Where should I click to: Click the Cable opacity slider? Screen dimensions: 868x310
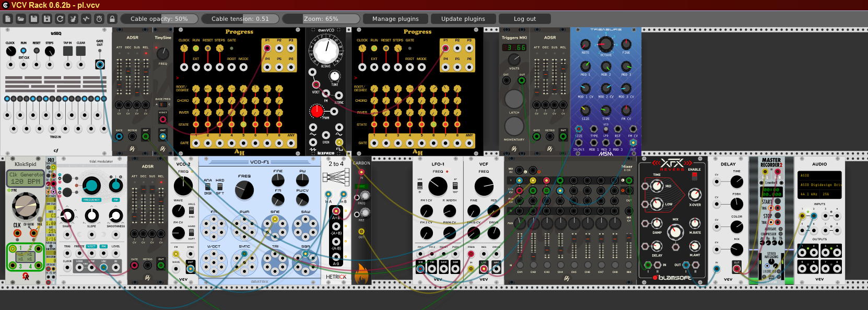pyautogui.click(x=159, y=19)
